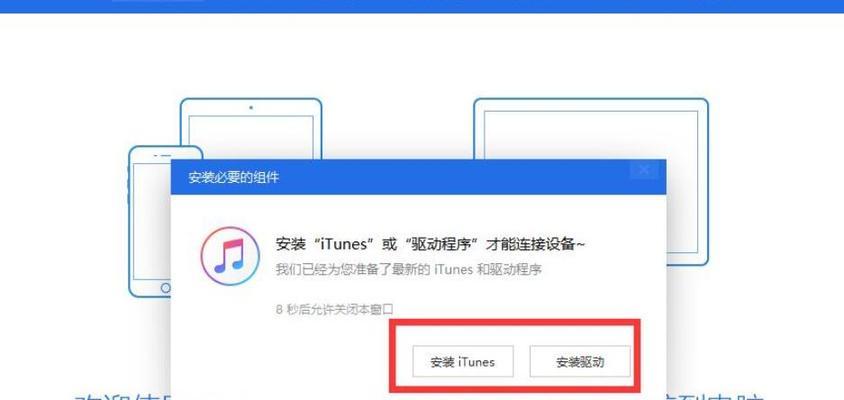Viewport: 844px width, 400px height.
Task: Click the small iPad outline illustration
Action: point(251,128)
